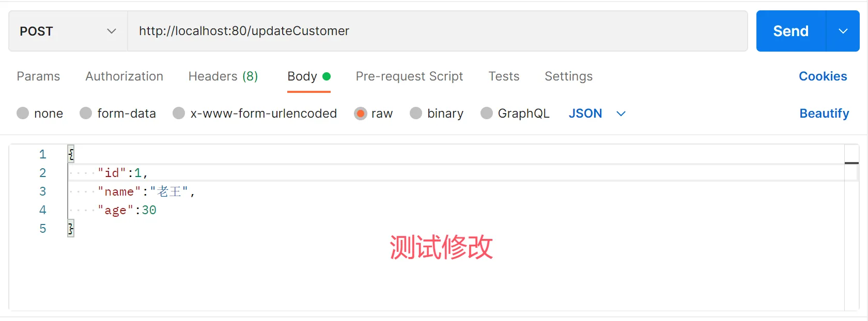Image resolution: width=868 pixels, height=321 pixels.
Task: Select x-www-form-urlencoded body type
Action: coord(179,114)
